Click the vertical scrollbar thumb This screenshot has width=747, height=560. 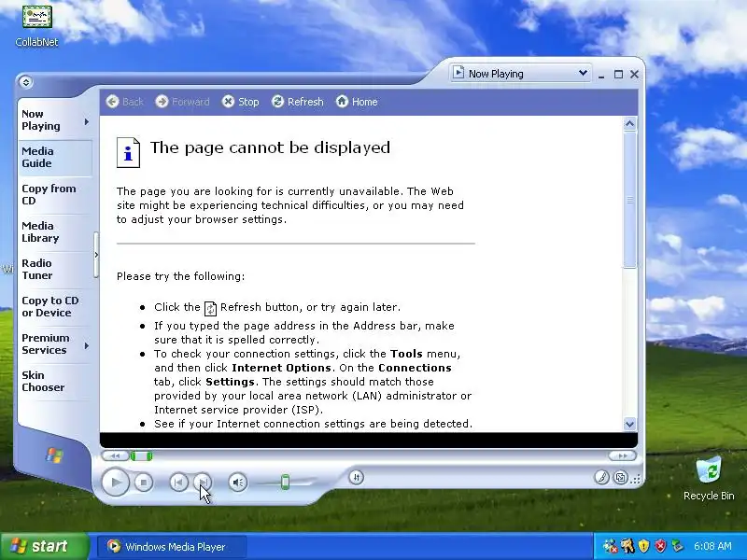click(629, 200)
